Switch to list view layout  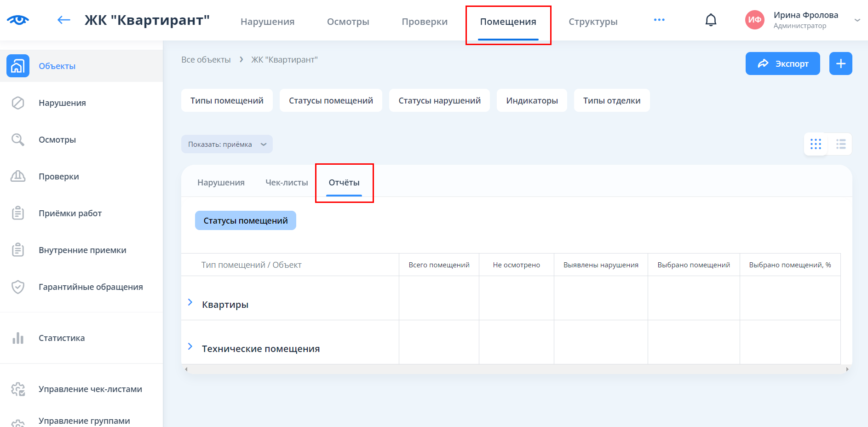click(x=841, y=144)
